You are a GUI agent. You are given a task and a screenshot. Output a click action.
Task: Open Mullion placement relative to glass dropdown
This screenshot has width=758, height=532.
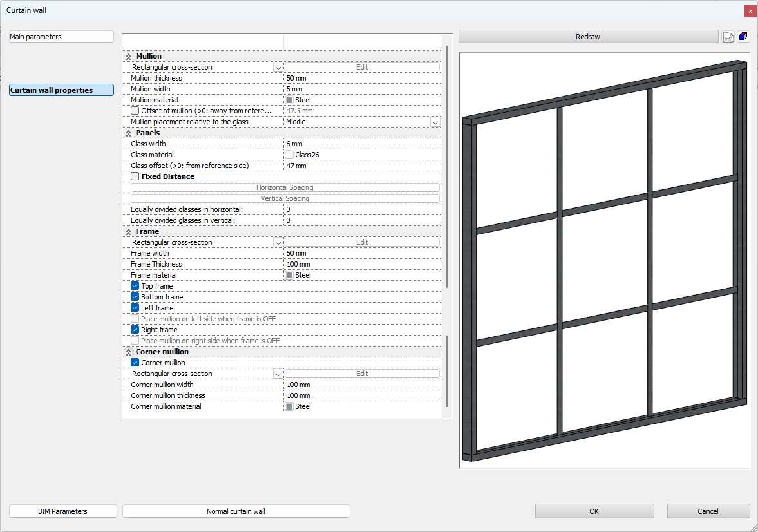435,122
